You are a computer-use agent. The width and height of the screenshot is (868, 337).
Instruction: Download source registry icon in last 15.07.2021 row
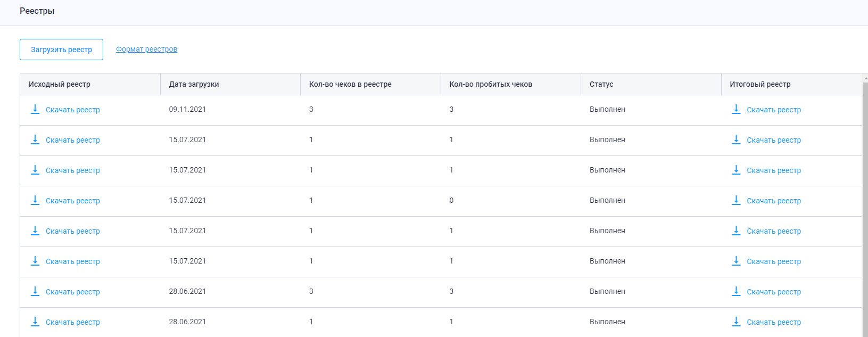(x=35, y=261)
